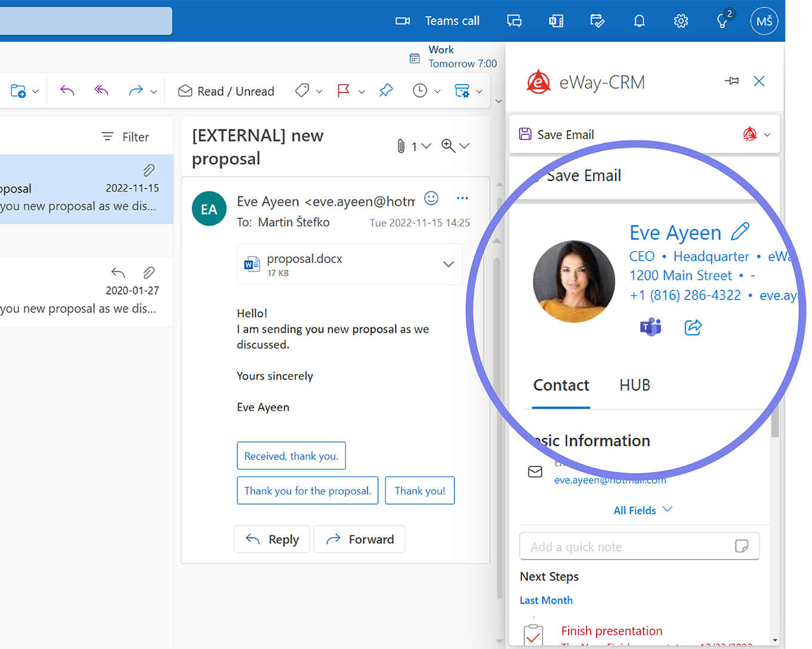Click Eve Ayeen's profile photo
The width and height of the screenshot is (812, 649).
(x=574, y=282)
